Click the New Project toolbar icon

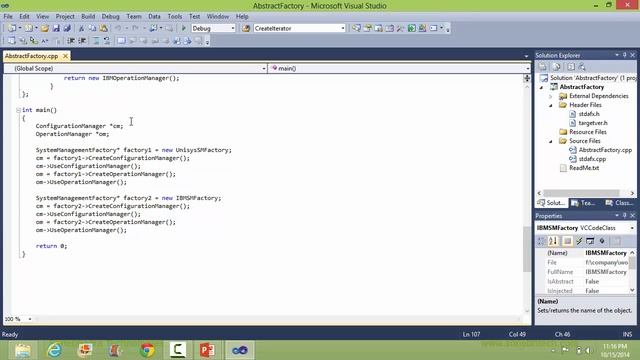coord(12,28)
